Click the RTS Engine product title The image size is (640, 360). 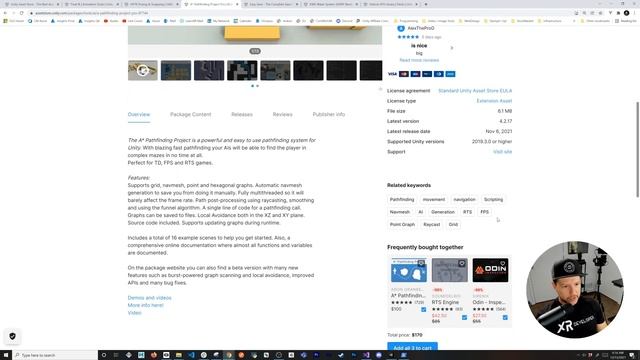(445, 302)
